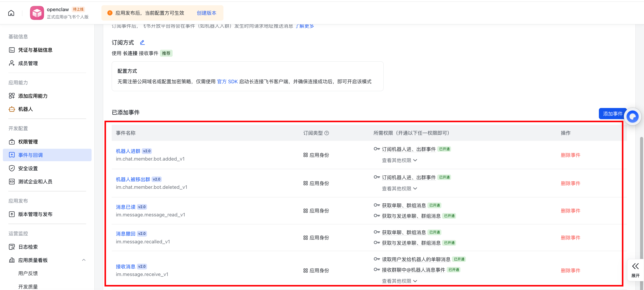This screenshot has width=644, height=290.
Task: Collapse the 应用质量看板 section chevron
Action: click(x=84, y=260)
